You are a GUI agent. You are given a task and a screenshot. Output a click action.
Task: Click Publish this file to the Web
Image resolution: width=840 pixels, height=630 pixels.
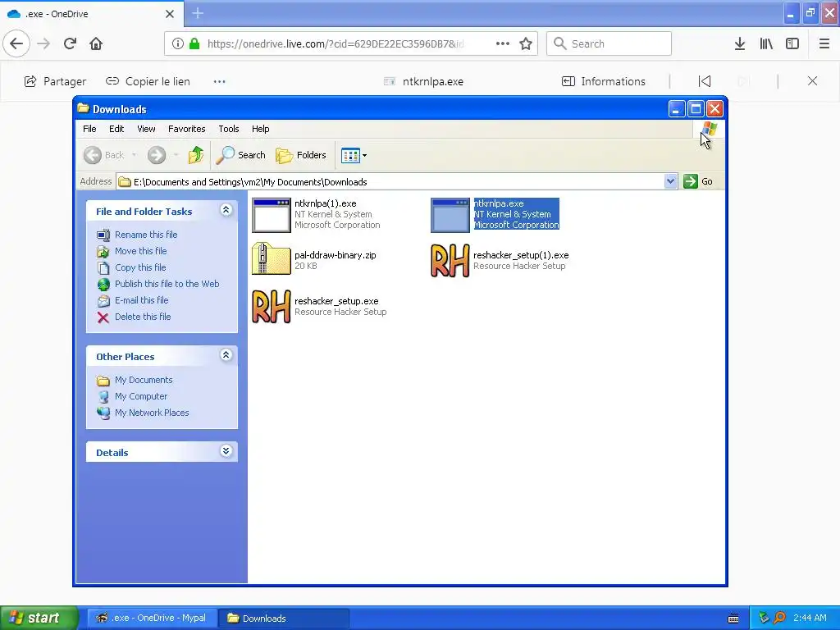[167, 284]
